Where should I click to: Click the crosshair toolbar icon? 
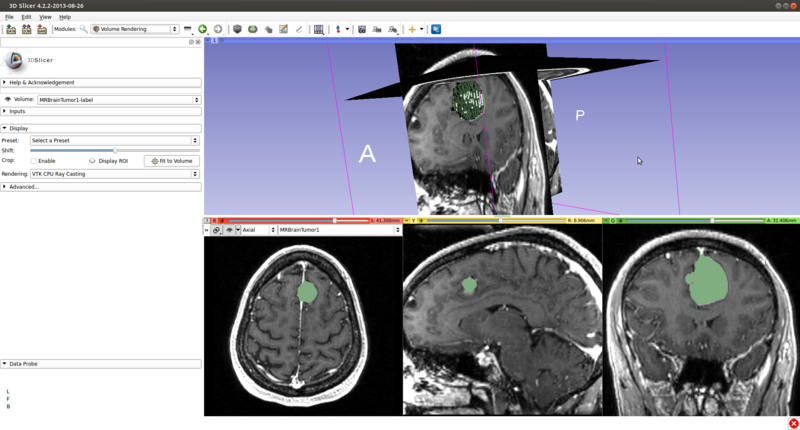(x=412, y=29)
